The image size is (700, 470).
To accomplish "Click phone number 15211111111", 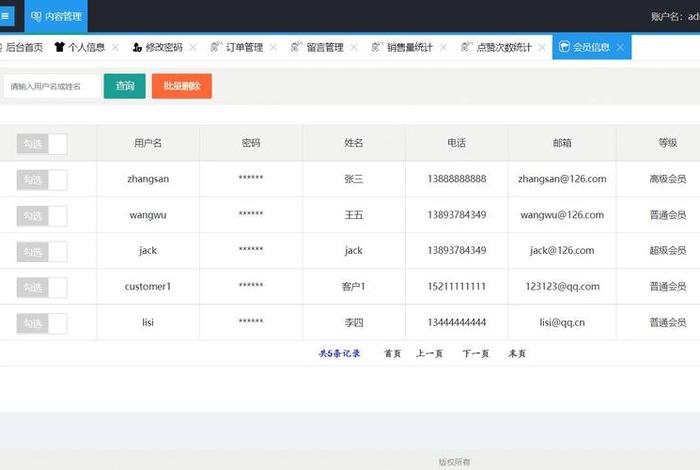I will (457, 287).
